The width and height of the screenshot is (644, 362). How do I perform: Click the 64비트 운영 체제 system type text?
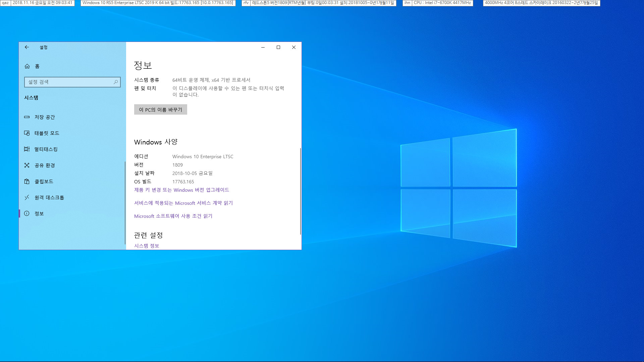tap(211, 80)
